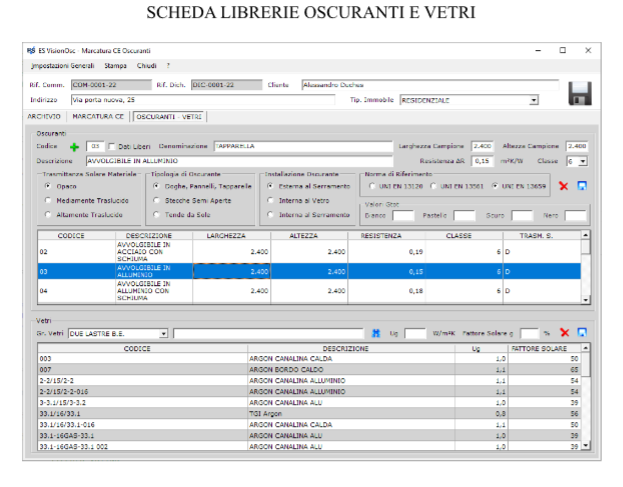Open Impostazioni Generali menu
623x487 pixels.
(x=63, y=66)
